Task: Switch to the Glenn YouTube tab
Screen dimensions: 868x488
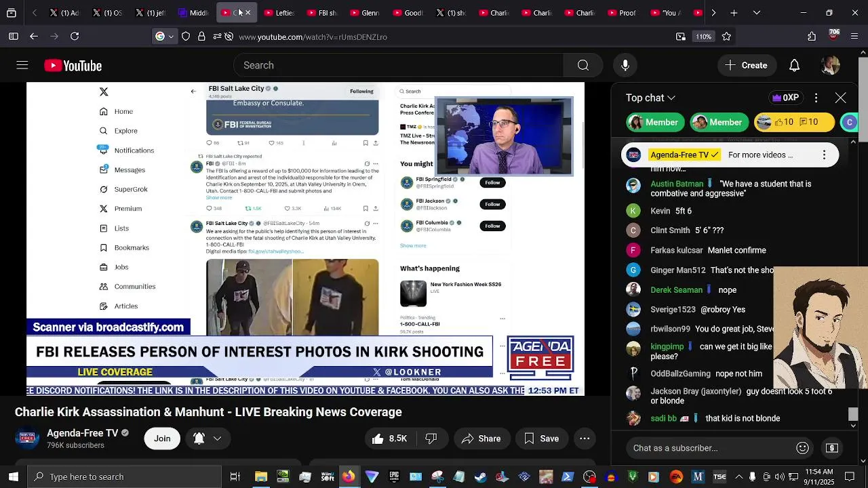Action: point(364,13)
